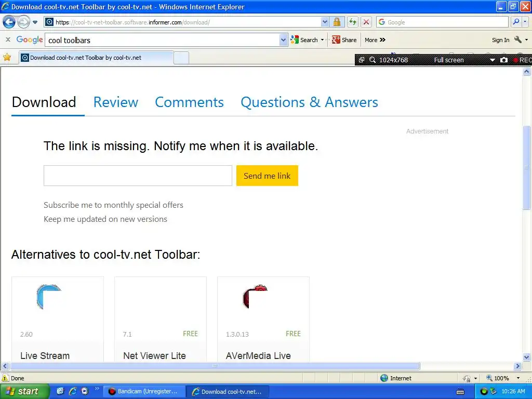Launch Windows Media Player Quick Launch icon
The image size is (532, 399).
coord(85,391)
